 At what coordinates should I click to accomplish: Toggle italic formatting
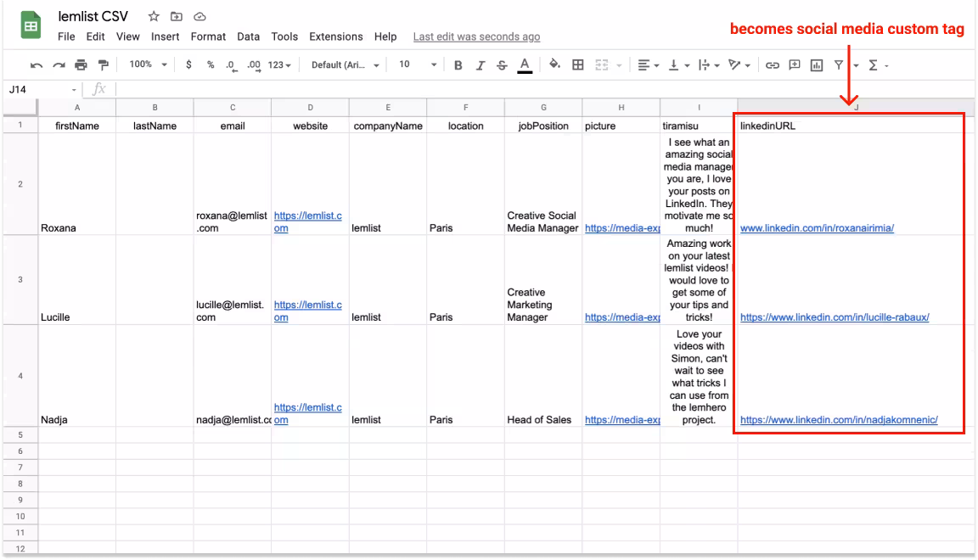(x=481, y=65)
